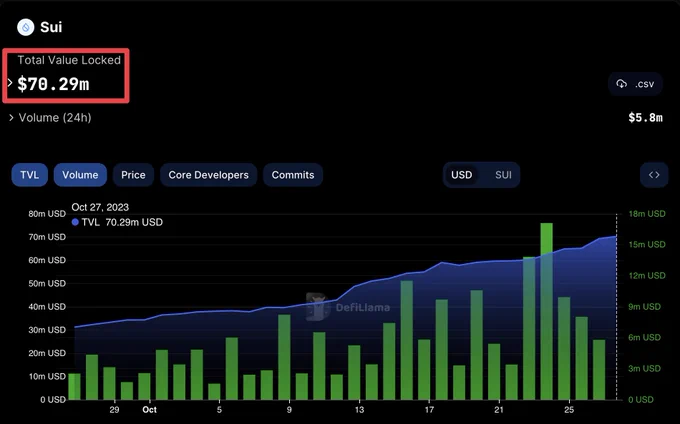Click the Sui chain name heading
680x424 pixels.
pos(51,27)
